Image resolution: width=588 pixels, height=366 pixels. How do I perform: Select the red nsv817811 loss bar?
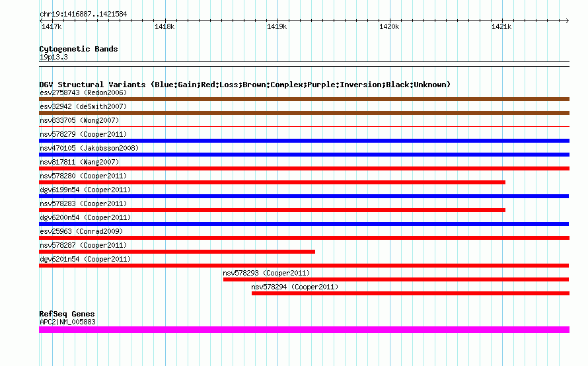pos(304,168)
